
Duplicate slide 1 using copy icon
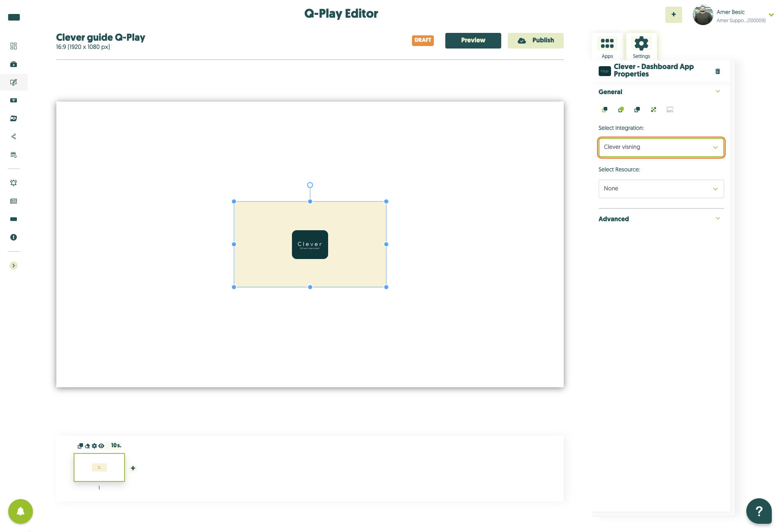[80, 446]
